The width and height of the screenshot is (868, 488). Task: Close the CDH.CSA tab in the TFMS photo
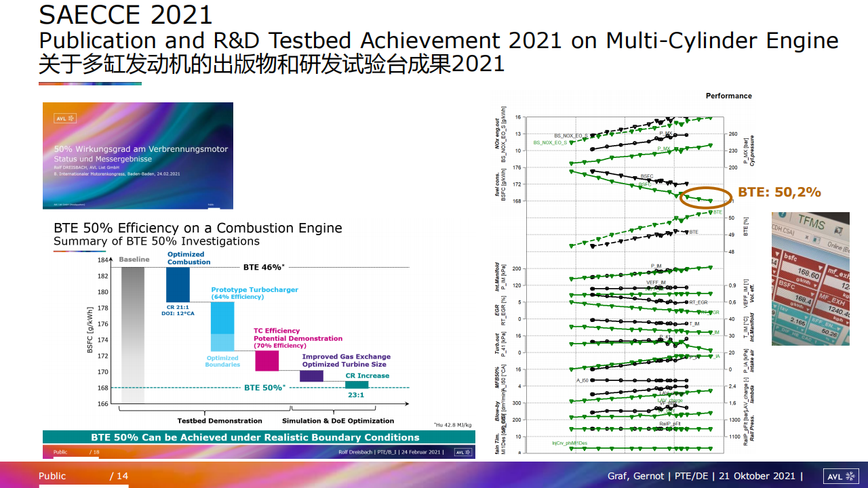coord(806,237)
